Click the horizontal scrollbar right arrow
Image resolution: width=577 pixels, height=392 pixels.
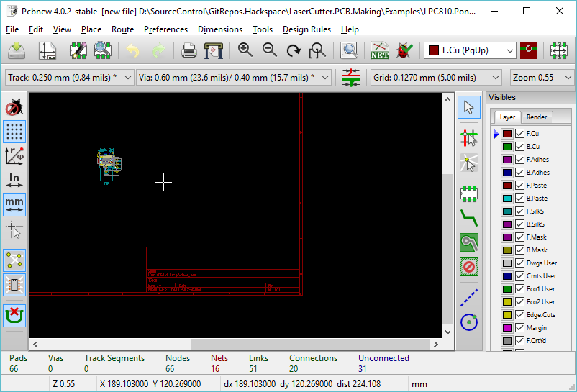(436, 345)
